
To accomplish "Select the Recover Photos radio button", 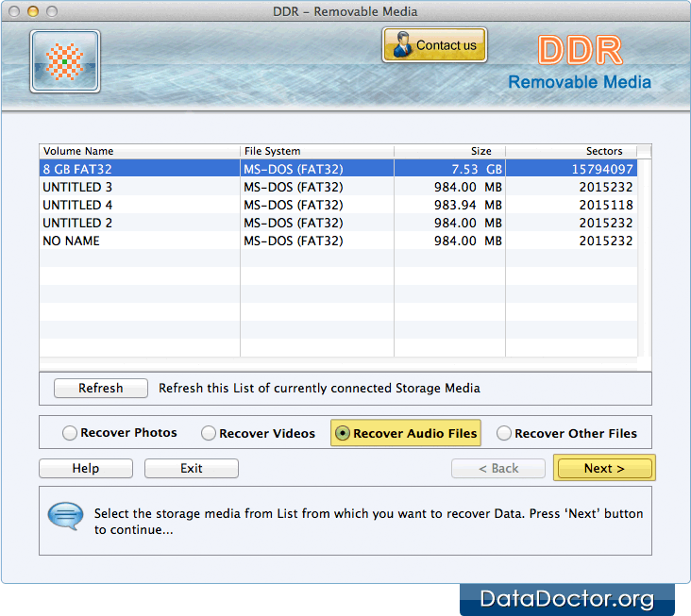I will (x=70, y=433).
